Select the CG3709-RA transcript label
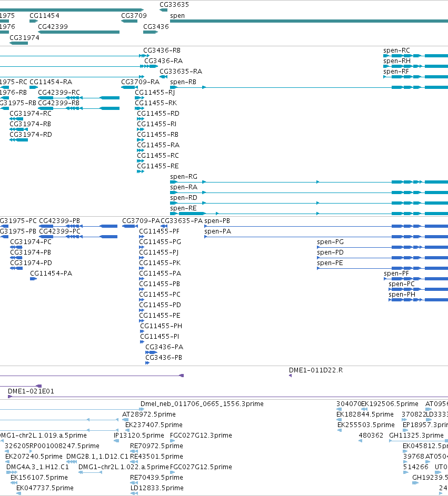 click(140, 82)
